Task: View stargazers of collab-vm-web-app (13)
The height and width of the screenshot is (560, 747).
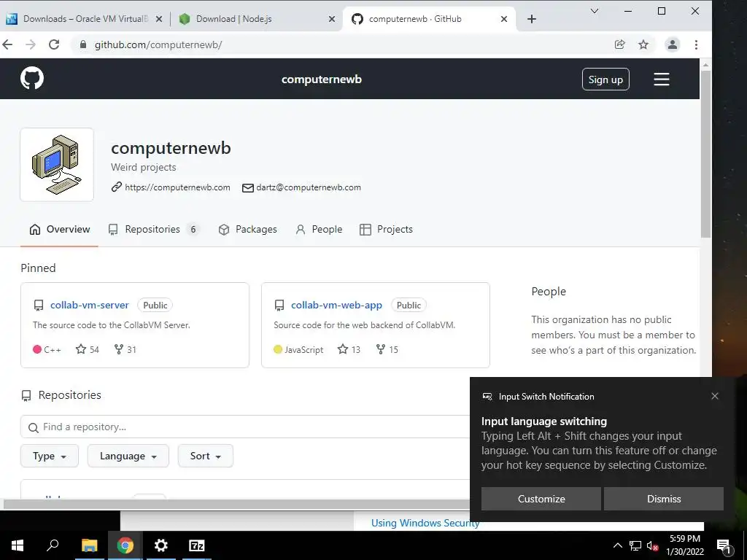Action: 349,349
